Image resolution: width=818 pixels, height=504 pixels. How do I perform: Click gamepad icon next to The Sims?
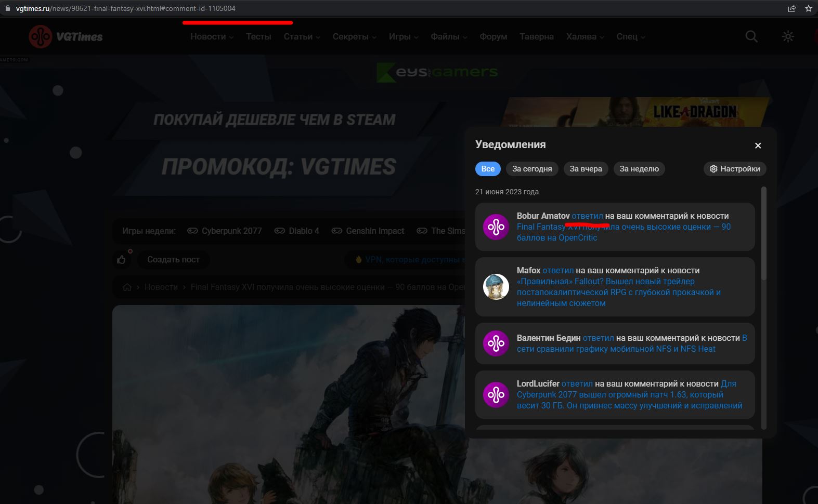click(x=422, y=231)
